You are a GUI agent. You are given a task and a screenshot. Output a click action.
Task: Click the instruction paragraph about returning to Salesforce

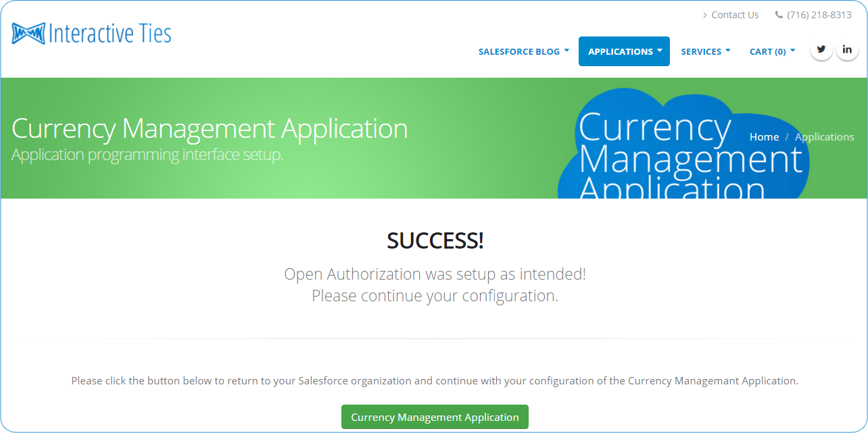click(x=435, y=381)
